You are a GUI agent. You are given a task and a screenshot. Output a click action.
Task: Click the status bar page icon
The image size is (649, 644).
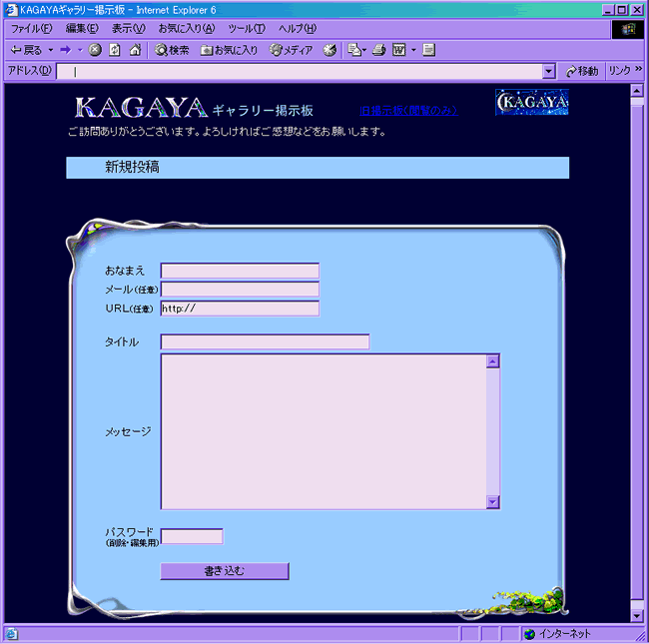(11, 634)
